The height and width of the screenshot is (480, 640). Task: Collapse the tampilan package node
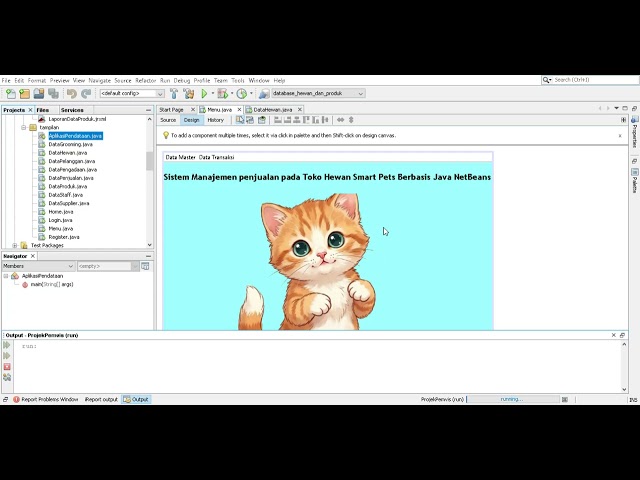[x=24, y=127]
